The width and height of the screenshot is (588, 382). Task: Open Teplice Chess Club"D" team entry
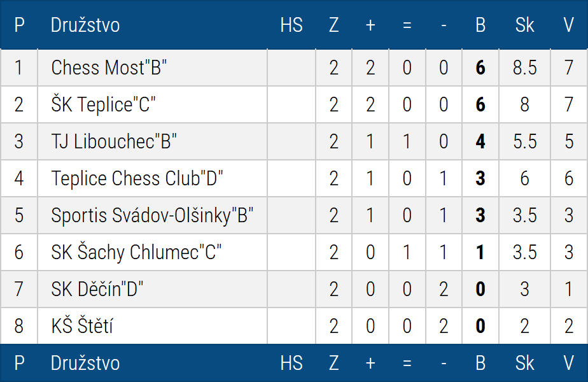137,178
